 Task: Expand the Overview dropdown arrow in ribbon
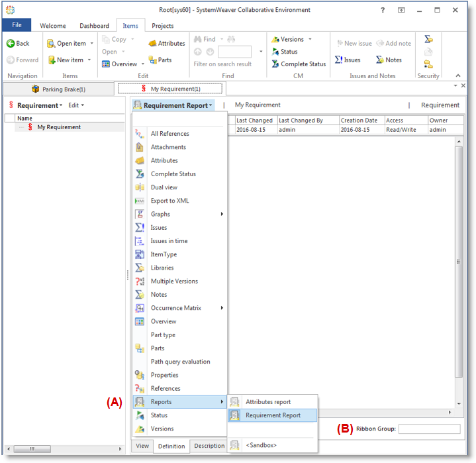(143, 64)
